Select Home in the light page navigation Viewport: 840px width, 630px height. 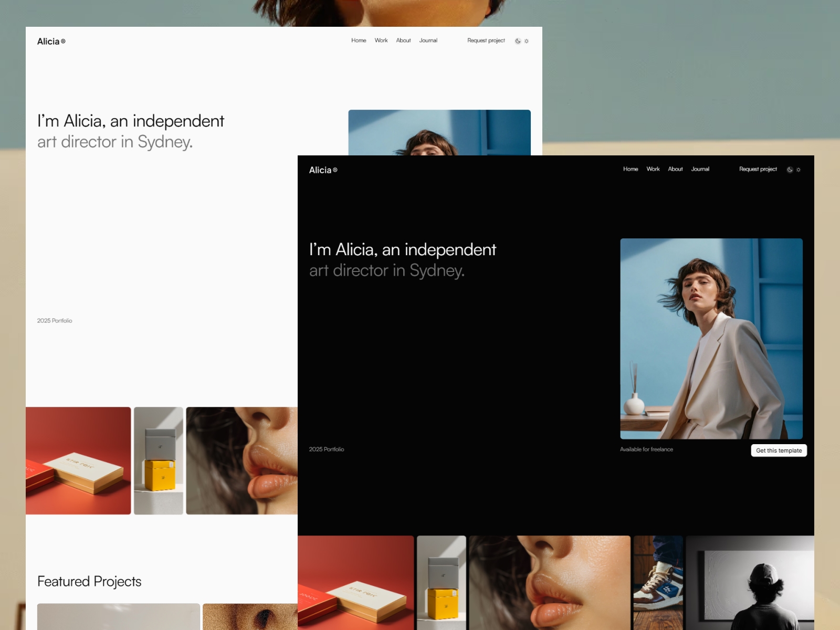tap(359, 40)
